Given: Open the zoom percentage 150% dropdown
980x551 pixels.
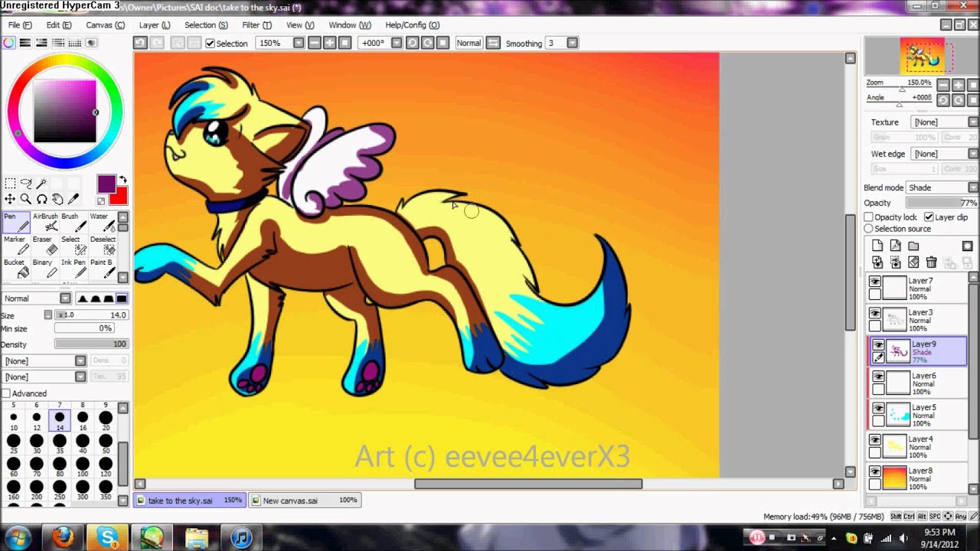Looking at the screenshot, I should (299, 43).
